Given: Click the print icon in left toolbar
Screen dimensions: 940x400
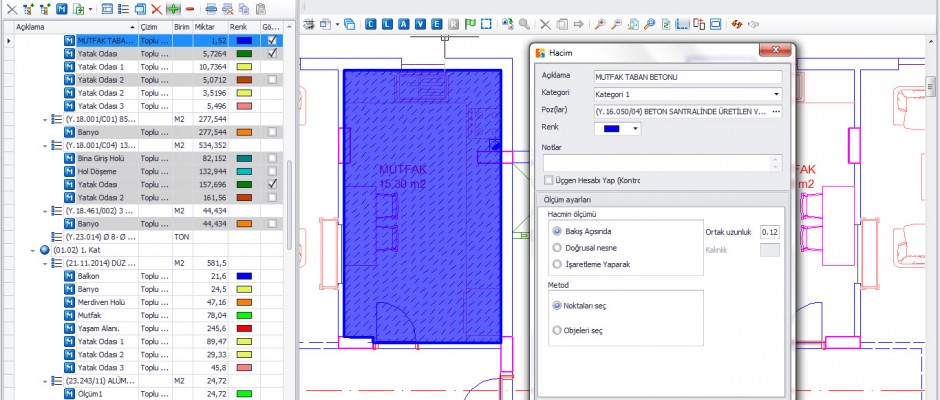Looking at the screenshot, I should pos(211,8).
